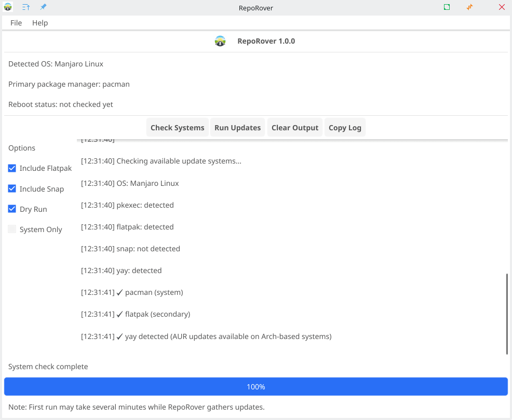Copy the log using Copy Log
This screenshot has height=420, width=512.
click(345, 128)
